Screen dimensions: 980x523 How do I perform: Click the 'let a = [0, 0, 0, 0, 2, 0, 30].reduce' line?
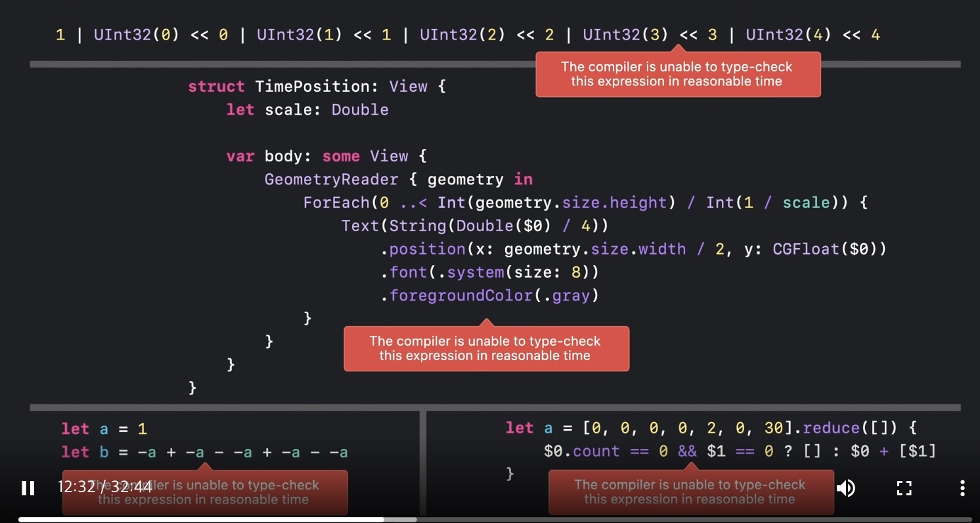pyautogui.click(x=711, y=429)
